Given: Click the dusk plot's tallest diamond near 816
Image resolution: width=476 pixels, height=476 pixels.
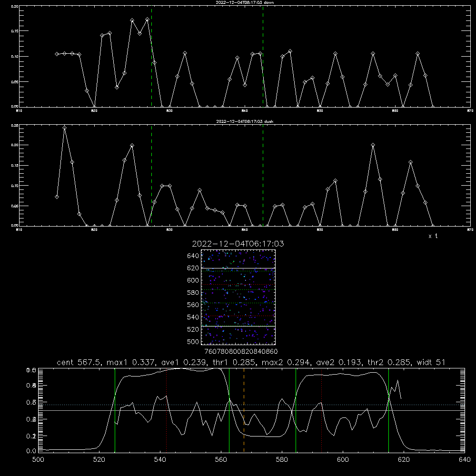Looking at the screenshot, I should (x=64, y=128).
